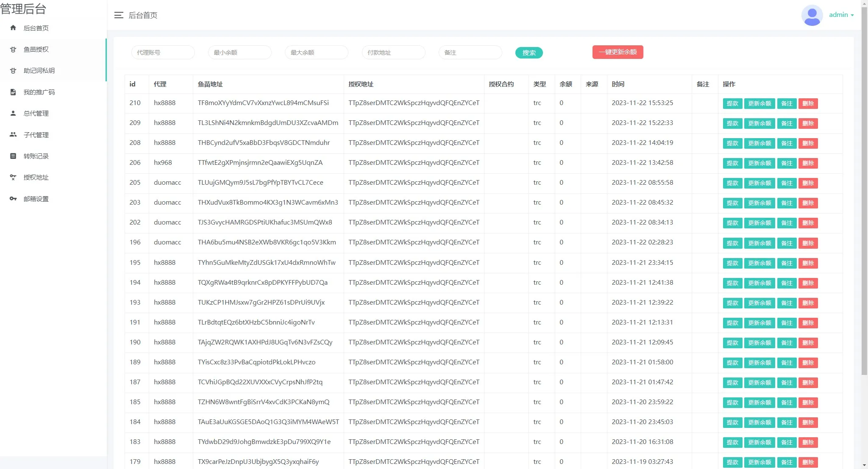
Task: Click 备注 button for row id 205
Action: [787, 183]
